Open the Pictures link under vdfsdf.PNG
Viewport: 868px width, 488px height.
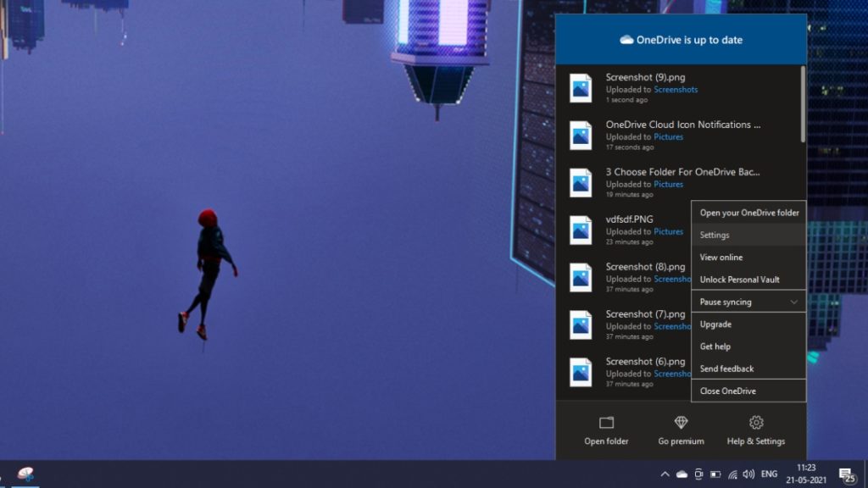tap(668, 231)
